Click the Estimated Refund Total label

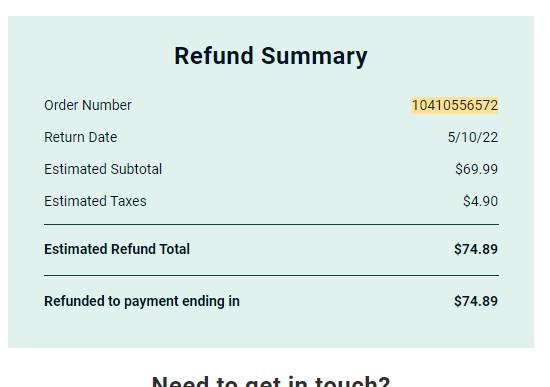click(117, 249)
